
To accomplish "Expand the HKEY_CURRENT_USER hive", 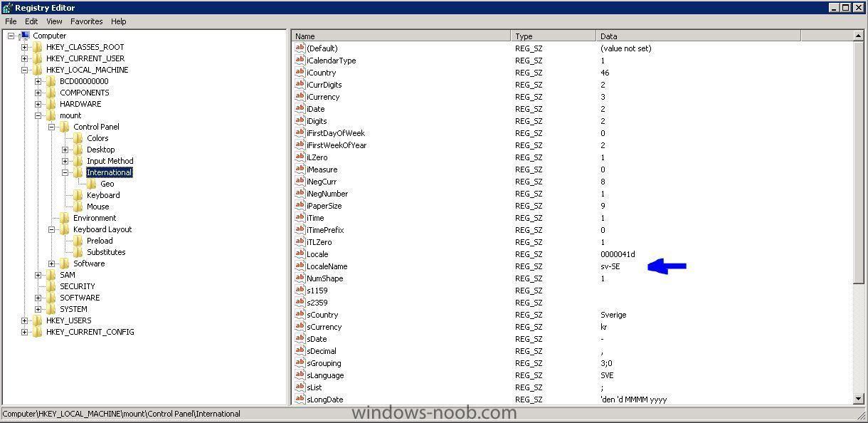I will tap(24, 58).
